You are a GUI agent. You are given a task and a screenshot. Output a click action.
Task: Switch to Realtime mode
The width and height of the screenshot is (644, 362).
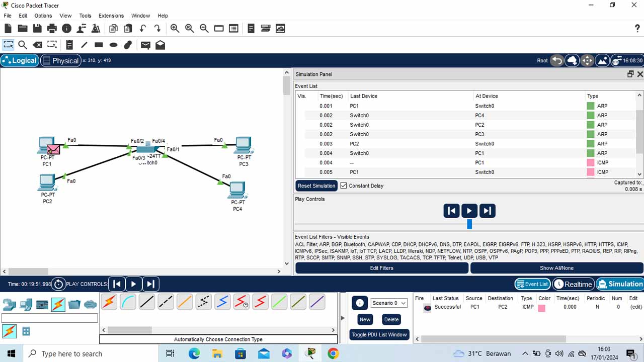(x=573, y=284)
